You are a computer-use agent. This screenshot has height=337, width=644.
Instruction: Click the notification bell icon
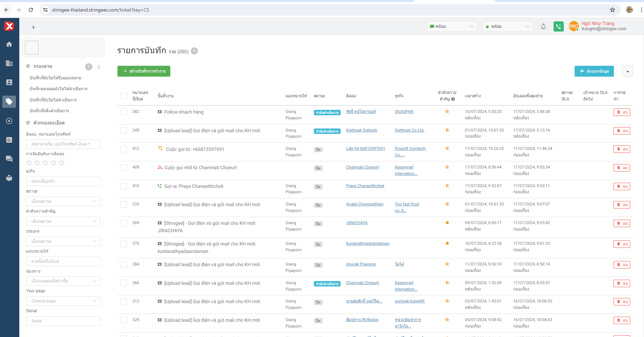click(543, 26)
